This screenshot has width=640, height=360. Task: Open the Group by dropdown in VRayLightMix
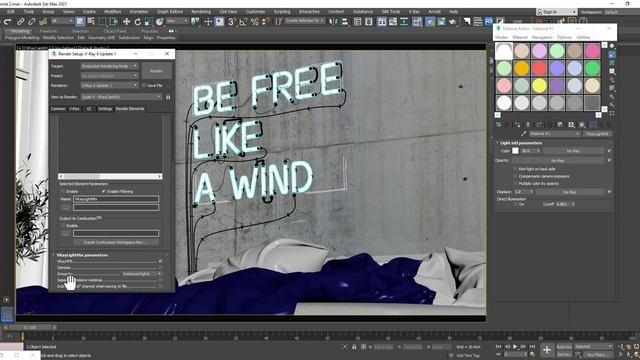[141, 274]
